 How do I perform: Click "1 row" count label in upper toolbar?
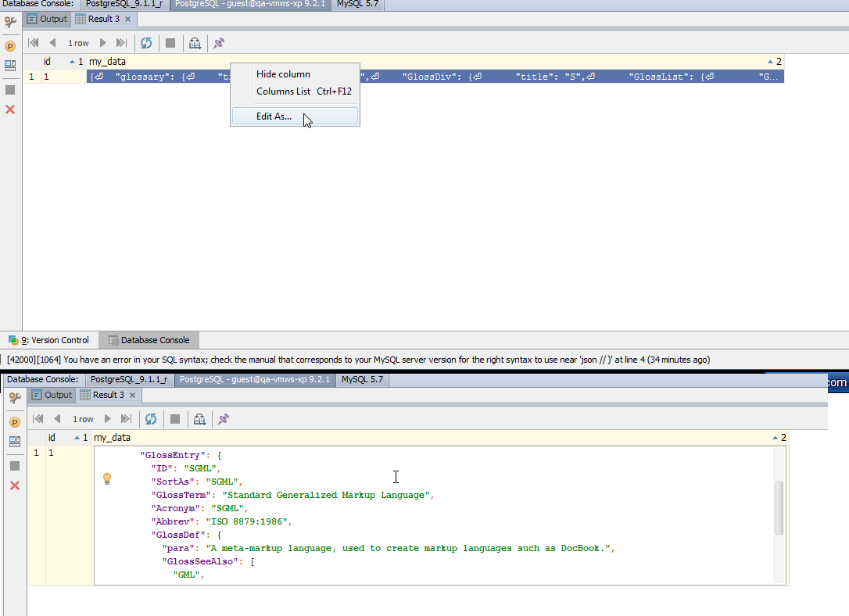78,43
